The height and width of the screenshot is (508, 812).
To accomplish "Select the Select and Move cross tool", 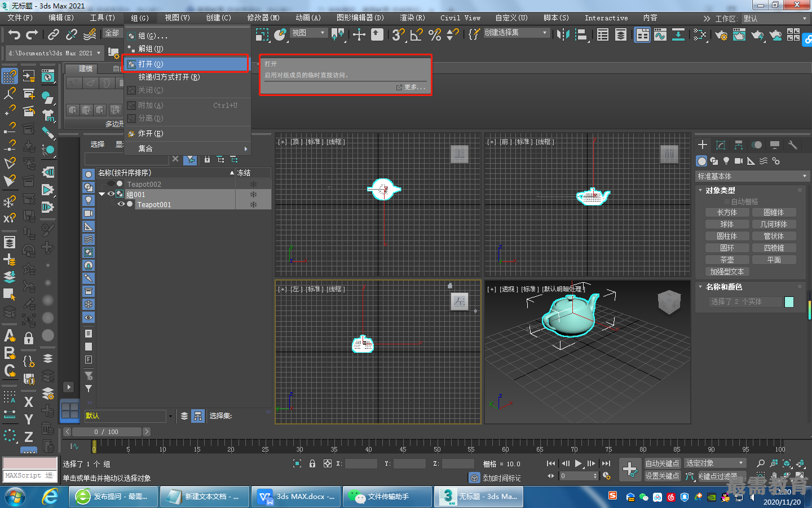I will tap(359, 34).
